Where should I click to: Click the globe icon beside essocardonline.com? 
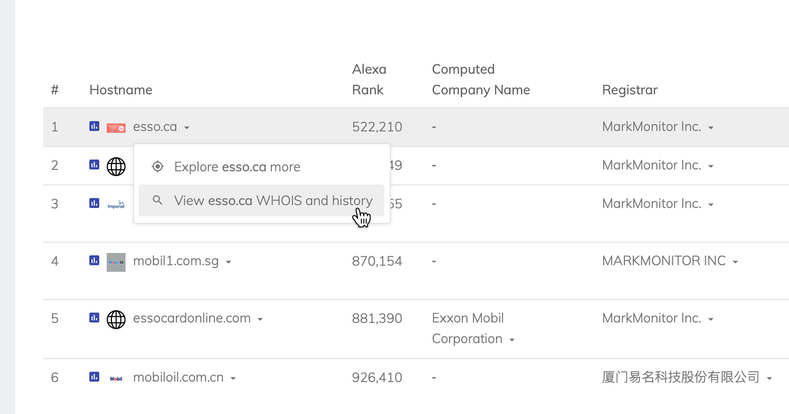coord(116,319)
